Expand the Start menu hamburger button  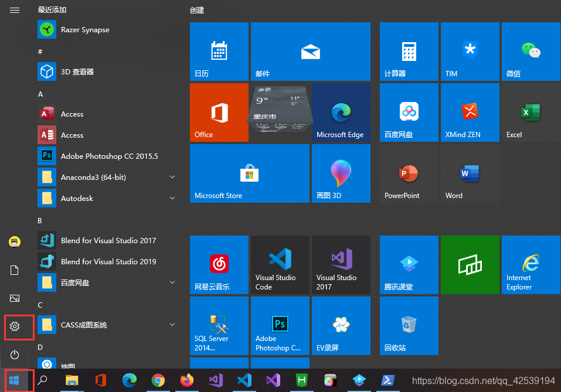click(15, 11)
